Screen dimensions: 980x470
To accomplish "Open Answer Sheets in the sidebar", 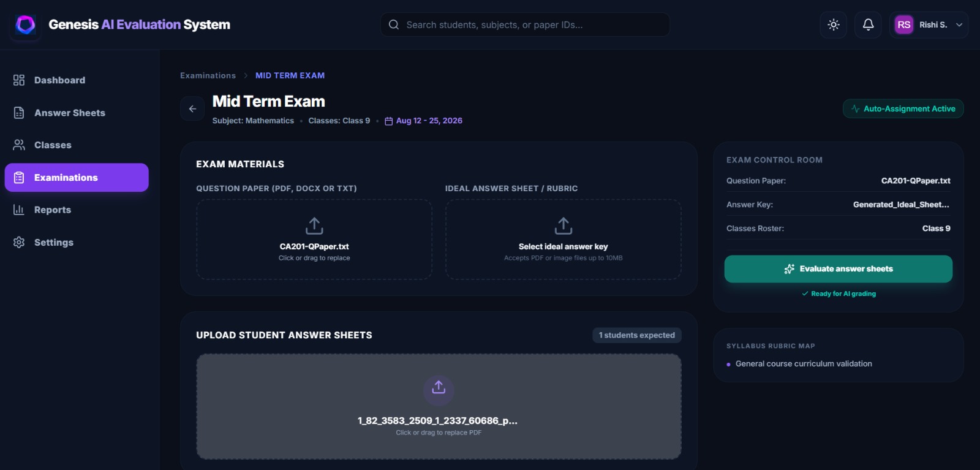I will point(77,113).
